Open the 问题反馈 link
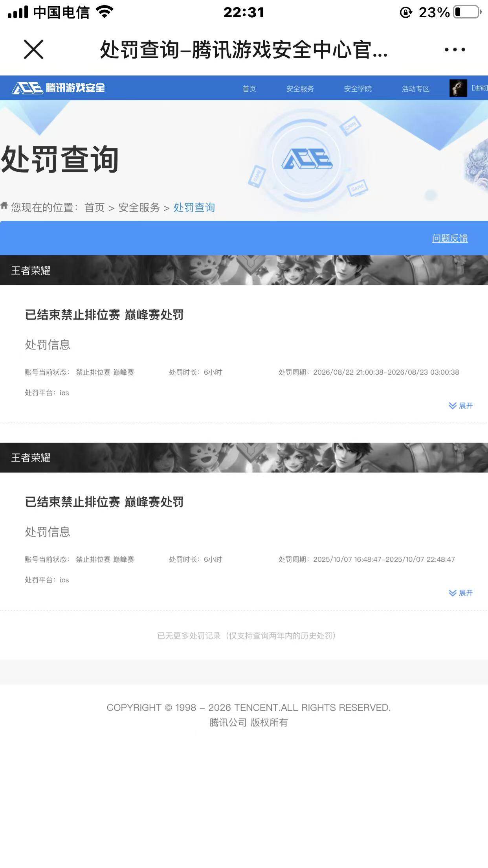This screenshot has height=868, width=488. (450, 238)
